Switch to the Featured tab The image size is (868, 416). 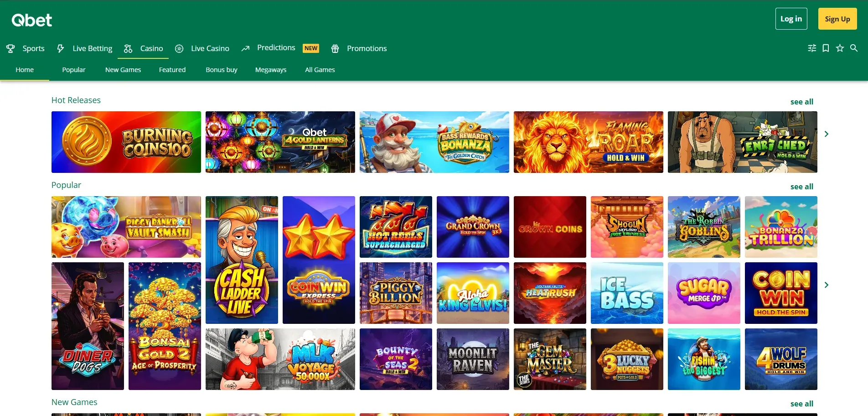pos(172,70)
